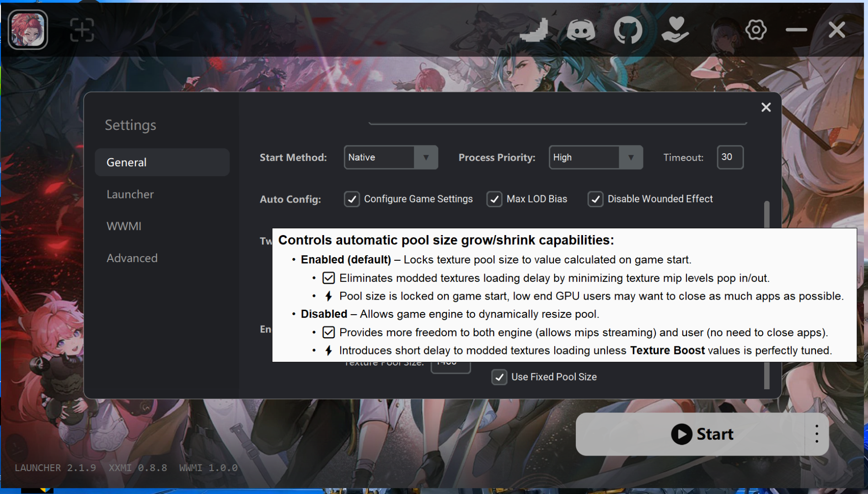Click the Timeout label

(683, 157)
